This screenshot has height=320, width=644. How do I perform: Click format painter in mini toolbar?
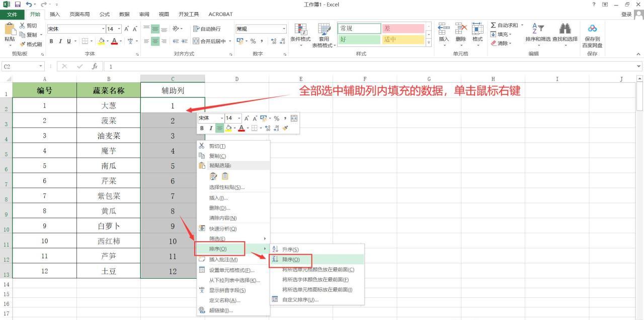286,128
